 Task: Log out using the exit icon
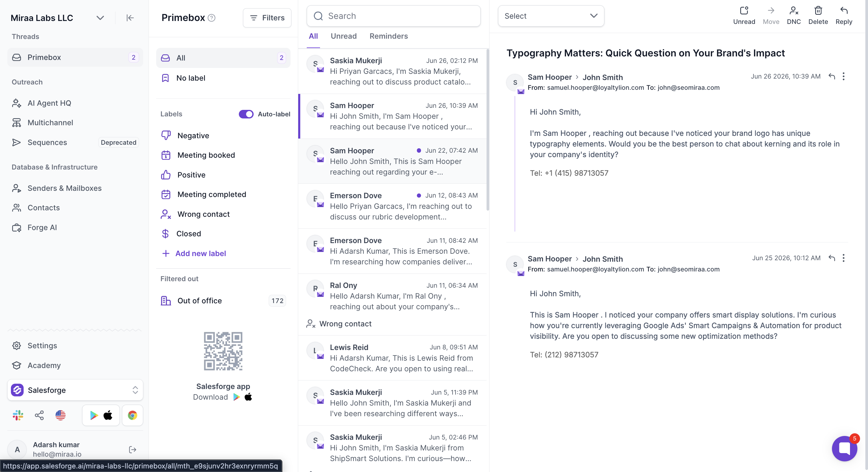click(x=133, y=450)
